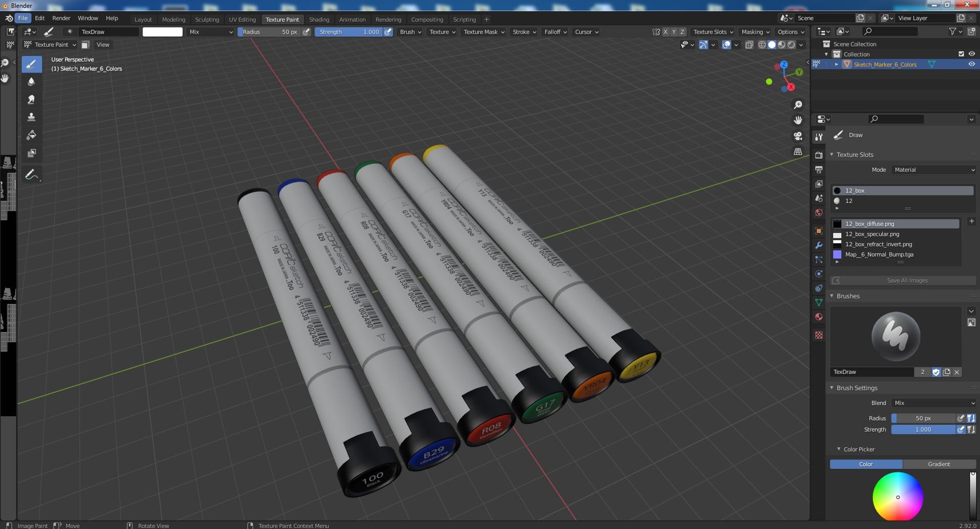Viewport: 980px width, 529px height.
Task: Switch to the Sculpting workspace tab
Action: click(x=207, y=19)
